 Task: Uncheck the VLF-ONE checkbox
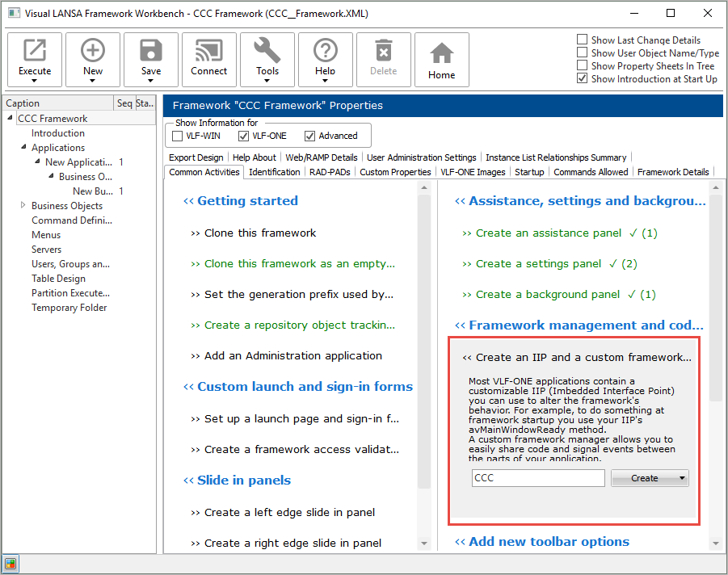pos(243,136)
